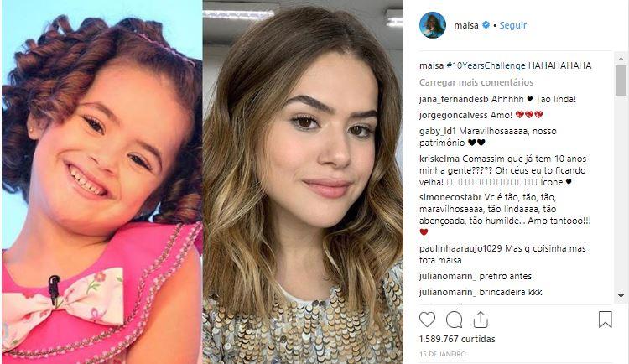The height and width of the screenshot is (364, 629).
Task: Open the post date 15 de janeiro
Action: point(443,354)
